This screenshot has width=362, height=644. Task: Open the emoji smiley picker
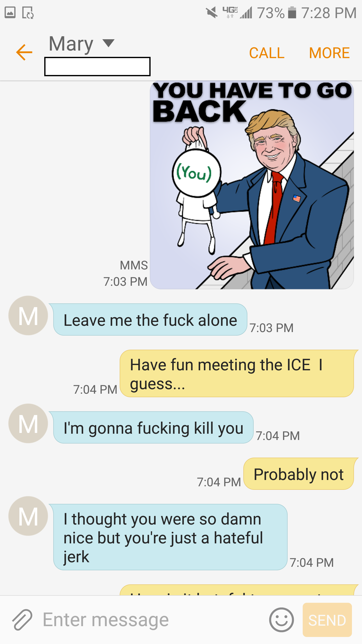tap(281, 620)
